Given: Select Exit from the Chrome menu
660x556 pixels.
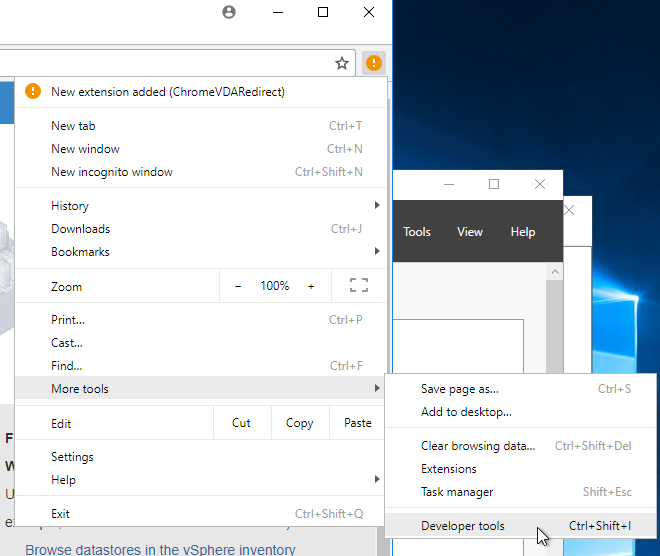Looking at the screenshot, I should point(200,514).
